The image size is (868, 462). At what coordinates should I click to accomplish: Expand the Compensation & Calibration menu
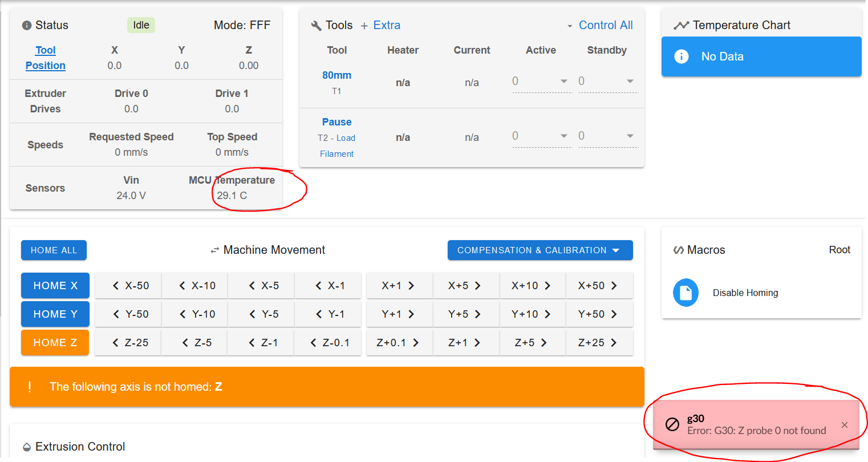point(540,250)
